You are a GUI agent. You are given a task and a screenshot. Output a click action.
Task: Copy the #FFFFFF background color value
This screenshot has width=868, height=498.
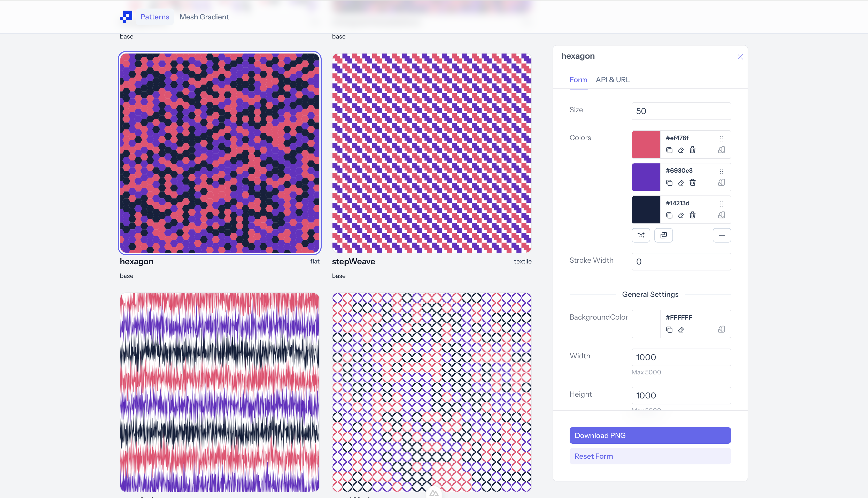(x=669, y=330)
